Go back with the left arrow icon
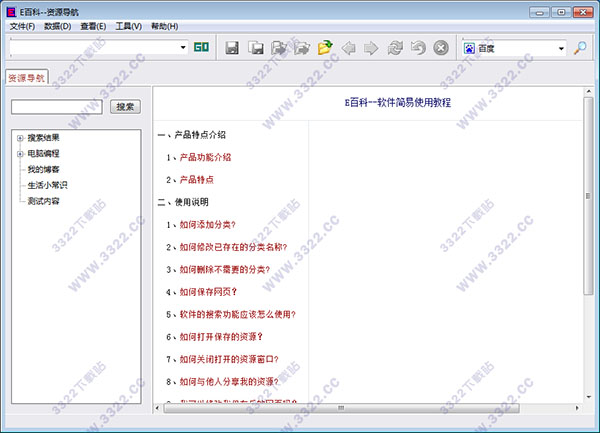 (348, 48)
